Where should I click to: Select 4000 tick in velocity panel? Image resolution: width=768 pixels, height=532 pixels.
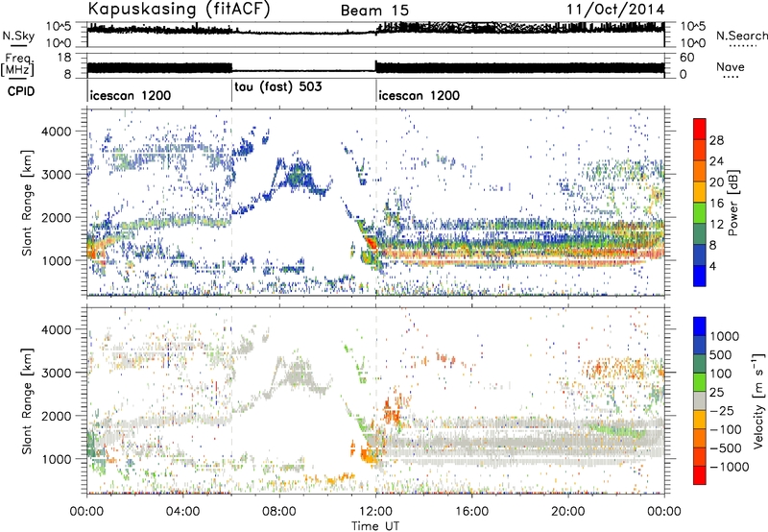coord(56,329)
